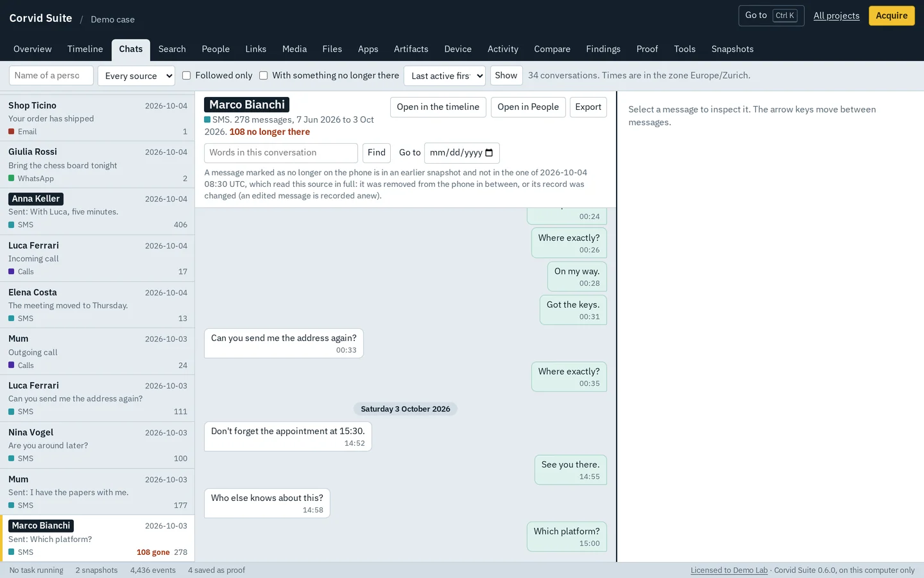Open the All projects link

click(x=836, y=16)
